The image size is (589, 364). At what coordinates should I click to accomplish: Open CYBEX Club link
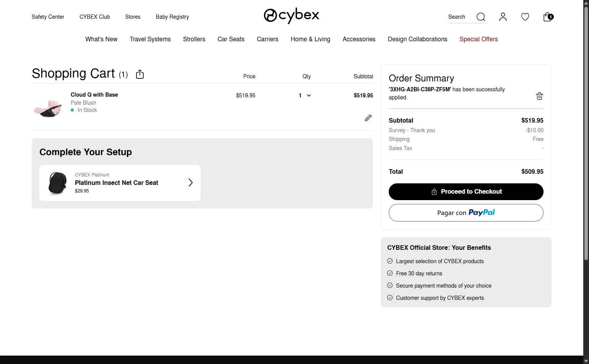coord(95,17)
